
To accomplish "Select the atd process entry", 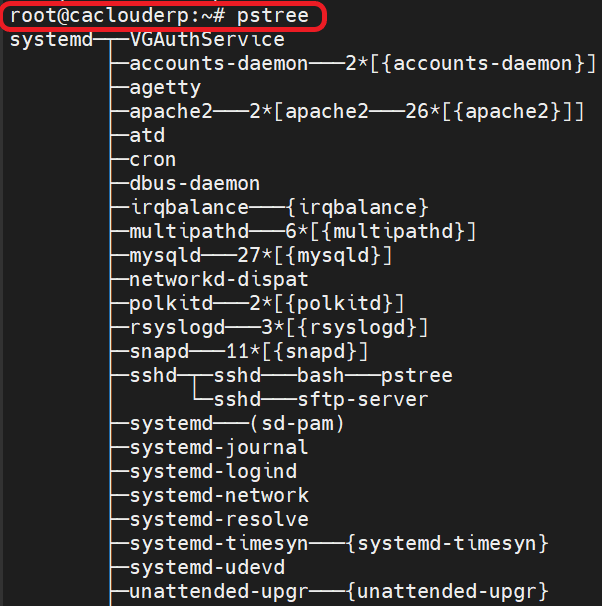I will click(147, 136).
